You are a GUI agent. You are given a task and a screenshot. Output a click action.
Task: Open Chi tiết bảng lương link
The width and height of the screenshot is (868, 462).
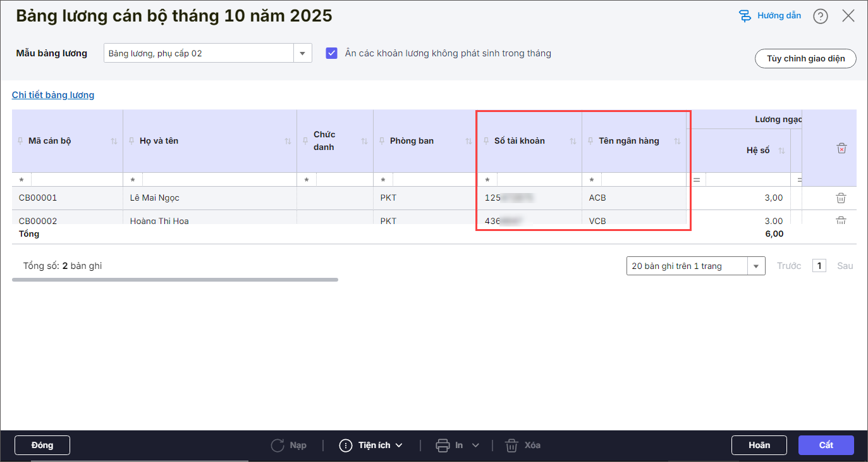click(x=53, y=95)
